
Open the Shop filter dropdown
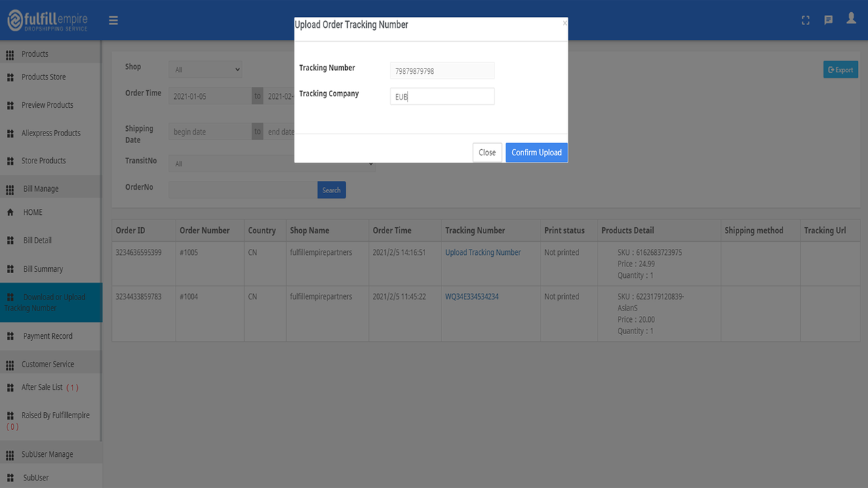click(205, 68)
